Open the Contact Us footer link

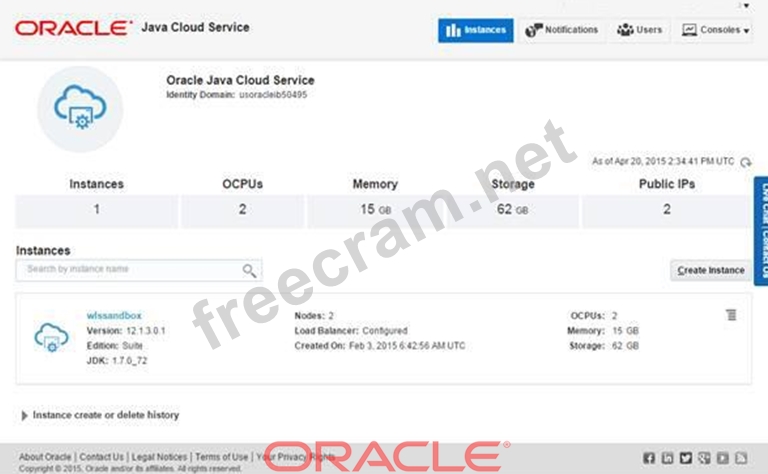pyautogui.click(x=101, y=457)
